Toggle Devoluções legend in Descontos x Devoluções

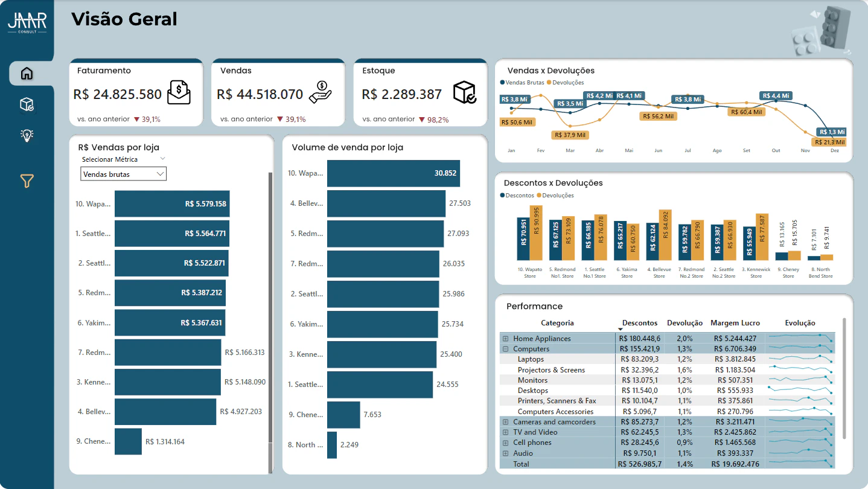tap(556, 196)
